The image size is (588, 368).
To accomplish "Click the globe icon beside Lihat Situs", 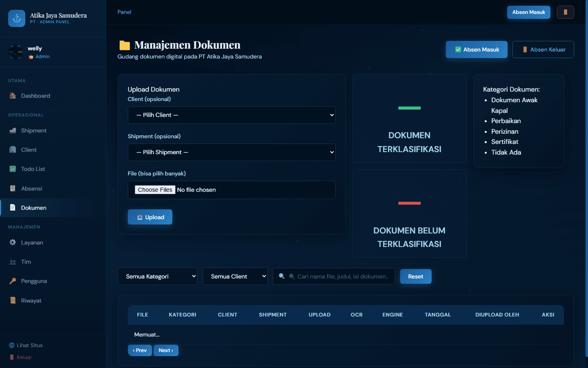I will 11,345.
